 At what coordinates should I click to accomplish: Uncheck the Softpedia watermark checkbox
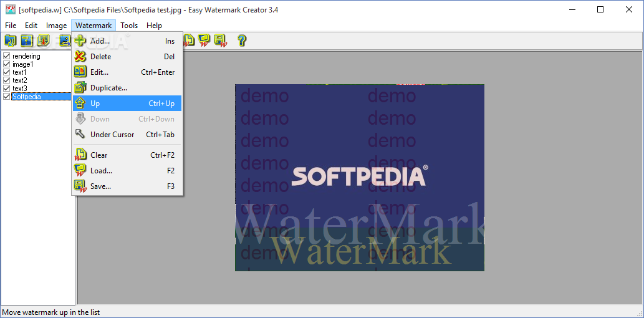(x=7, y=96)
